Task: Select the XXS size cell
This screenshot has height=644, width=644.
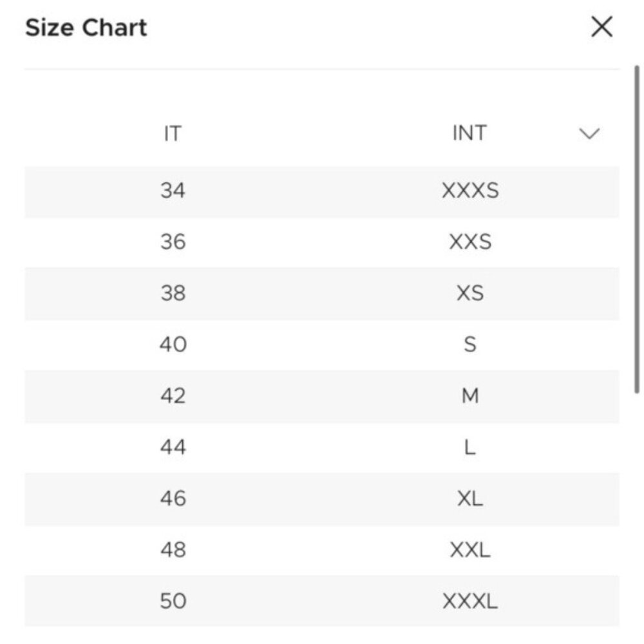Action: [x=470, y=241]
